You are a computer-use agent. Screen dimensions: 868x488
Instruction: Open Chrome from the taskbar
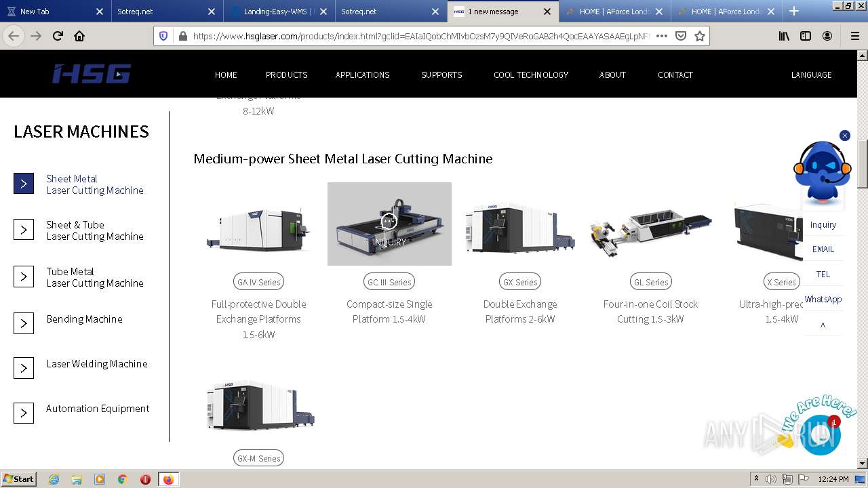pos(123,479)
